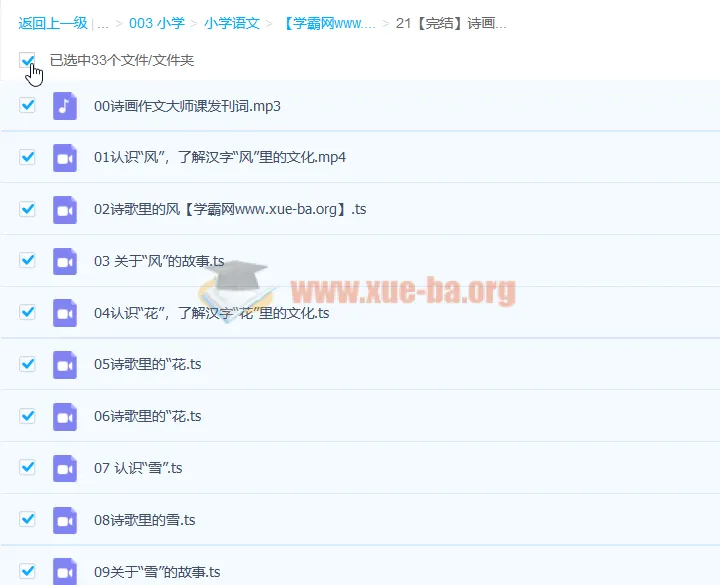Uncheck the checkbox for 00诗画作文大师课发刊词.mp3
The width and height of the screenshot is (720, 585).
pyautogui.click(x=28, y=105)
